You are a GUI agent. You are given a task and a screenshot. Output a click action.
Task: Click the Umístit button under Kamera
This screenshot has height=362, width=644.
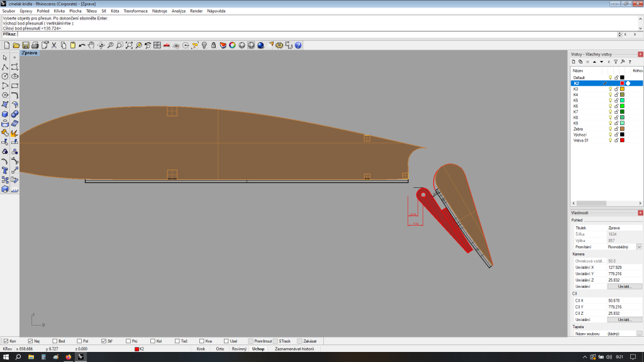point(625,286)
